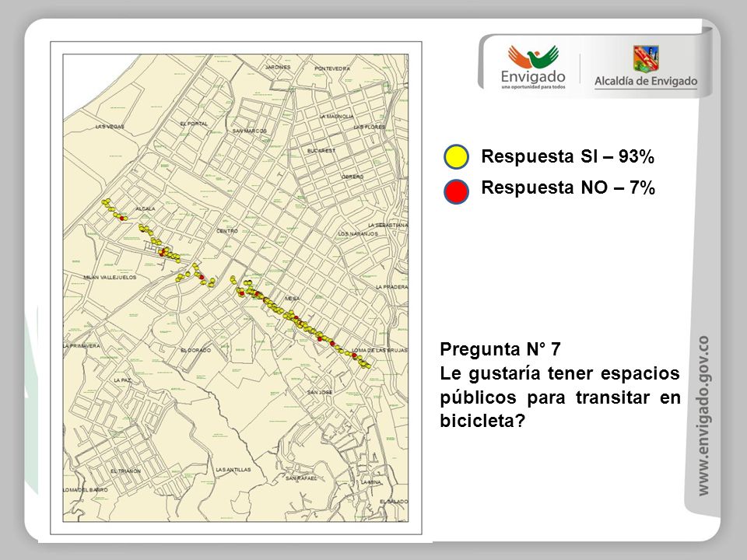Click the EL SALADO map label
The height and width of the screenshot is (560, 747).
tap(394, 502)
